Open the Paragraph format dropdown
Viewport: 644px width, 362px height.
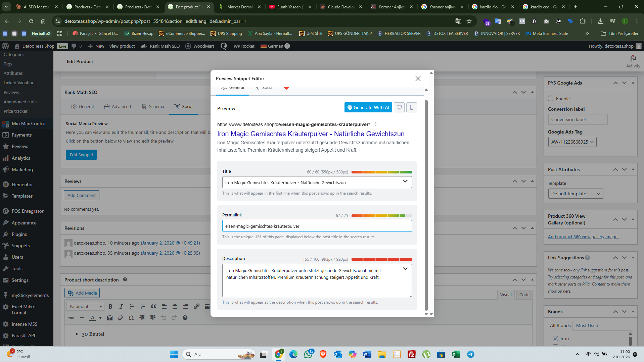click(85, 306)
